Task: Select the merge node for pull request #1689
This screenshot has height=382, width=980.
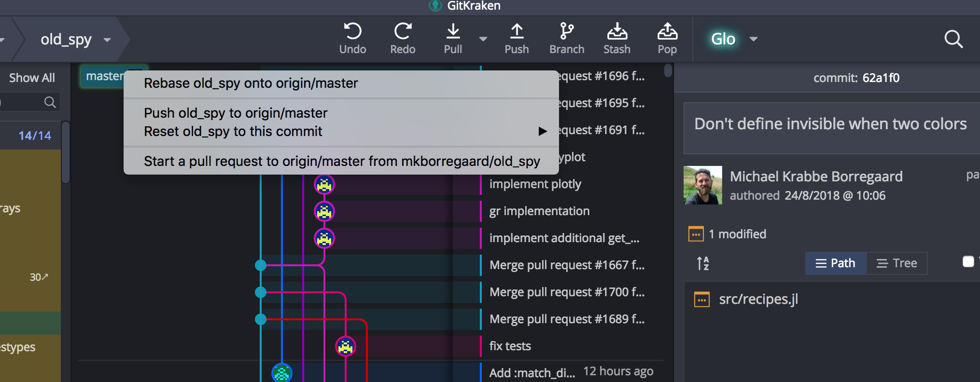Action: pos(261,319)
